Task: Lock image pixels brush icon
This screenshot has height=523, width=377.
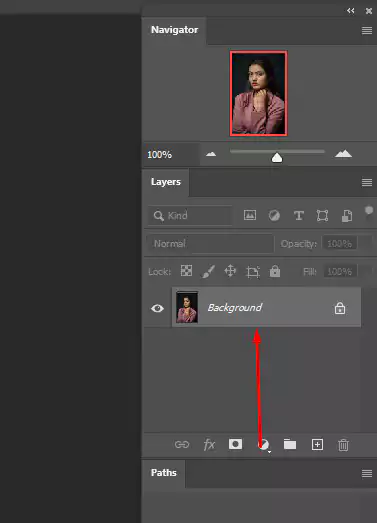Action: (x=208, y=272)
